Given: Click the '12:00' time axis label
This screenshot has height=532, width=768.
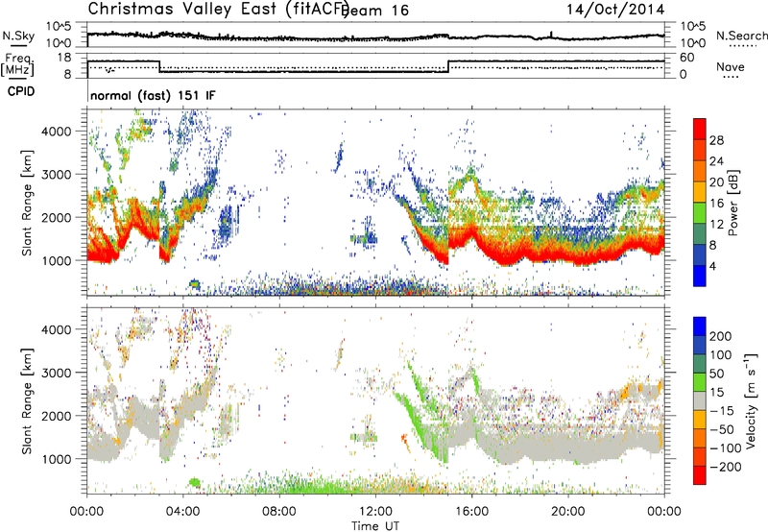Looking at the screenshot, I should (375, 512).
